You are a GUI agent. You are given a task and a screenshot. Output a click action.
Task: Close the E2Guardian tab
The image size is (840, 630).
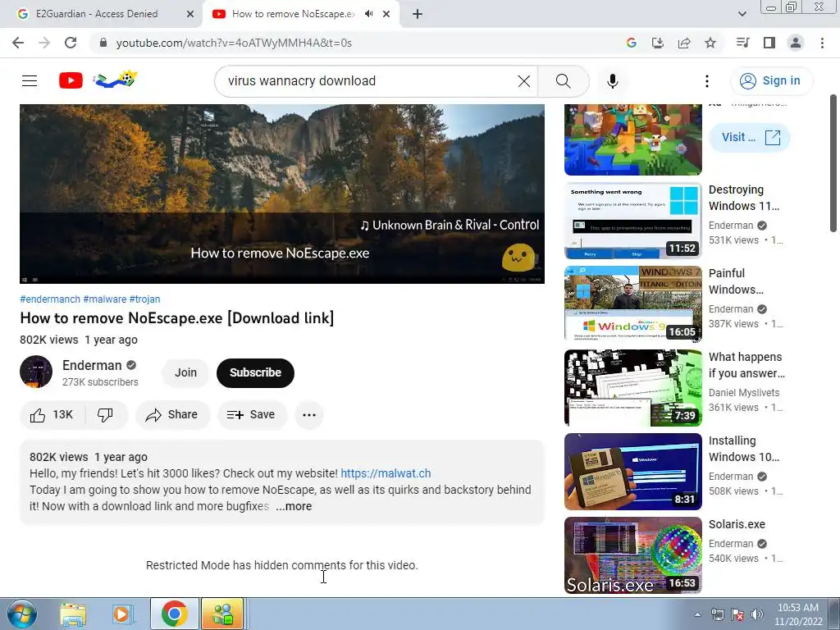pos(190,14)
